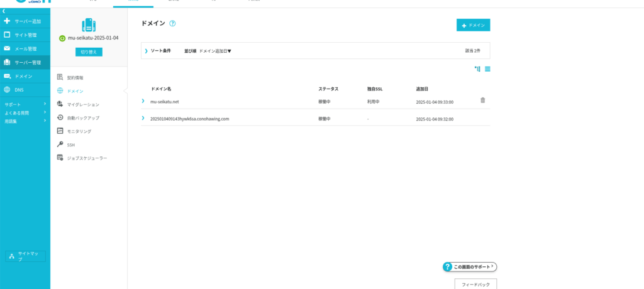Expand the mu-seikatu.net row
The image size is (644, 289).
(x=143, y=101)
